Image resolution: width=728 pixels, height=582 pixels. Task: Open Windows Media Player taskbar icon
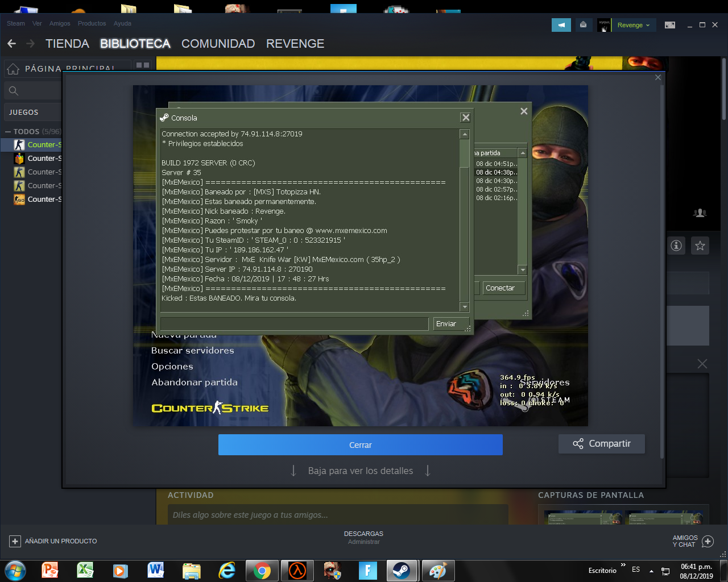pos(121,570)
